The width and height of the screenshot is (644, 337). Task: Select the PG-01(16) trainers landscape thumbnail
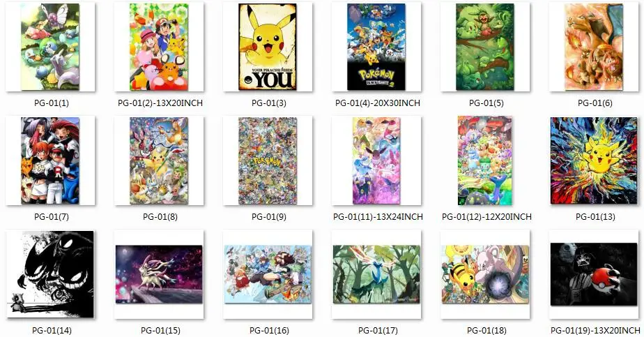click(268, 274)
